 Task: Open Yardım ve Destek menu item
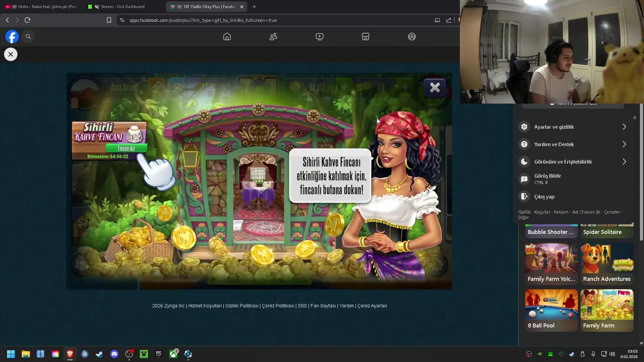(x=574, y=144)
